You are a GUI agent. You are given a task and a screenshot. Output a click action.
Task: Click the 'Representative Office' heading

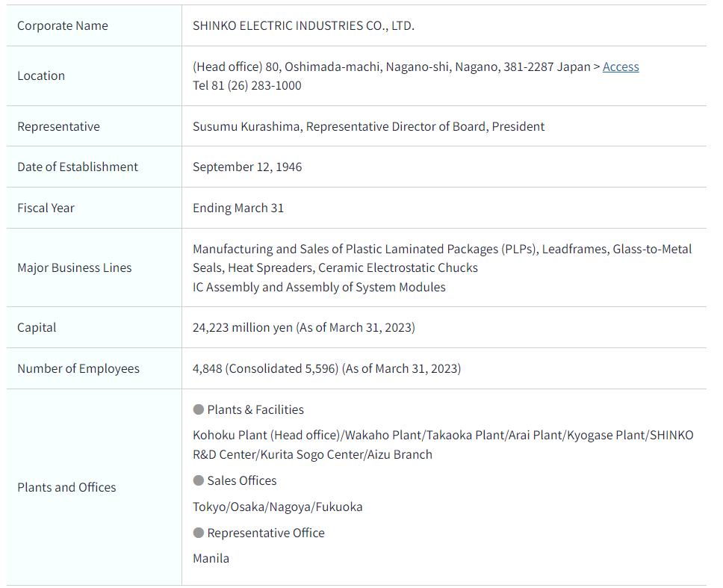point(266,533)
